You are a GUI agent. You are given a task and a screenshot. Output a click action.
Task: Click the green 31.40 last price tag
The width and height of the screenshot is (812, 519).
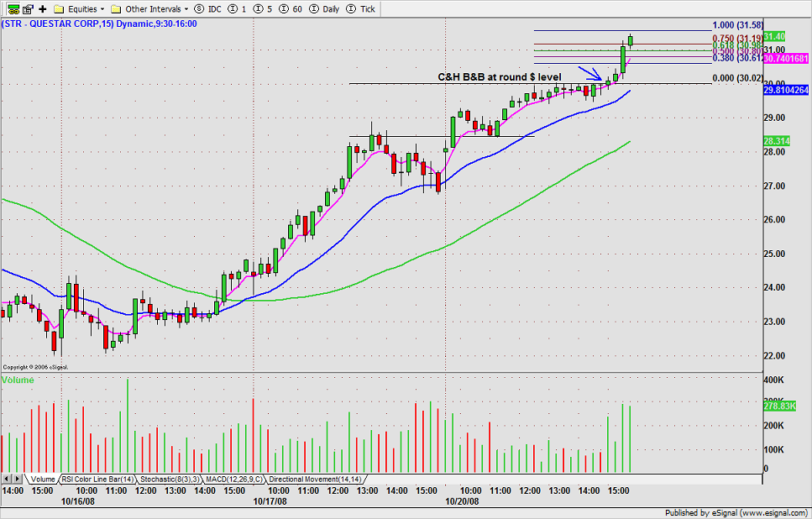774,36
